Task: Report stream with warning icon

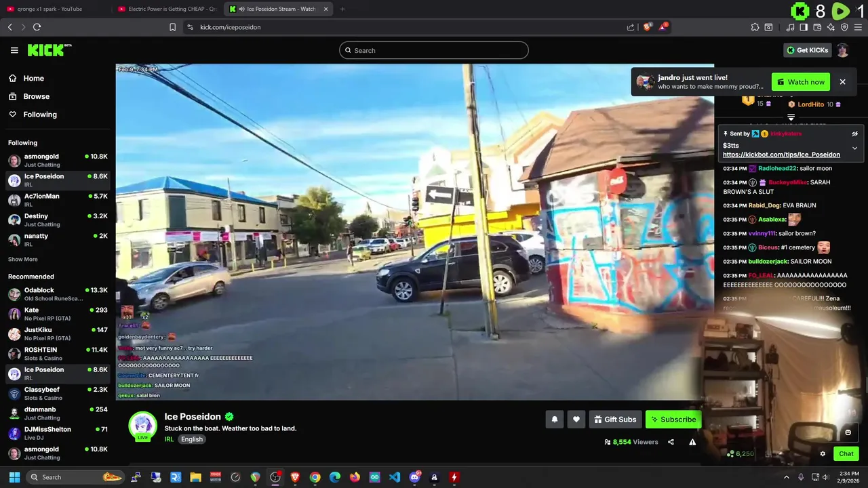Action: click(692, 442)
